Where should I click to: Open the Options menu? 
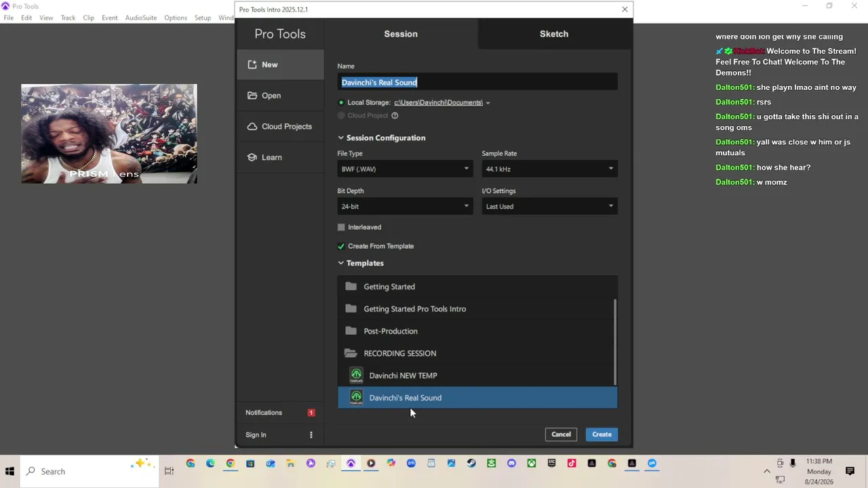point(176,18)
